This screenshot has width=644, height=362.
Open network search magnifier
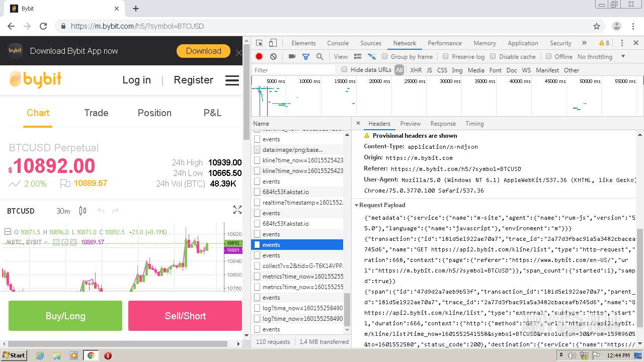(319, 57)
